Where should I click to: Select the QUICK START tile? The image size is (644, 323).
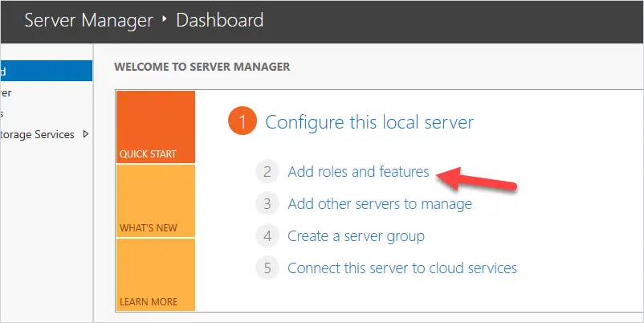156,127
